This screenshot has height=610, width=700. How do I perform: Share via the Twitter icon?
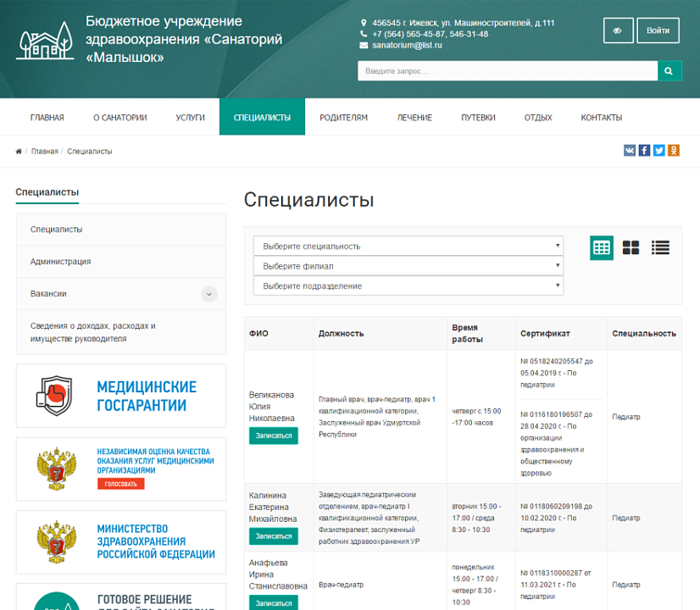point(659,150)
